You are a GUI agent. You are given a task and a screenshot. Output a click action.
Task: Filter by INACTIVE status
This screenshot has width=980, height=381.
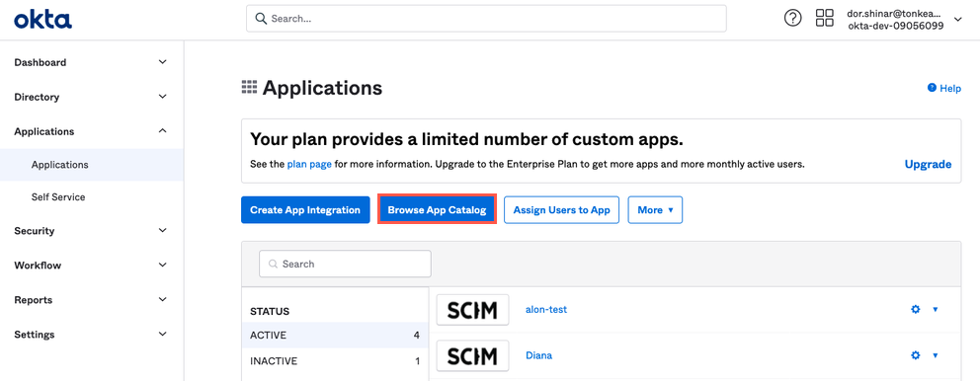[x=334, y=361]
